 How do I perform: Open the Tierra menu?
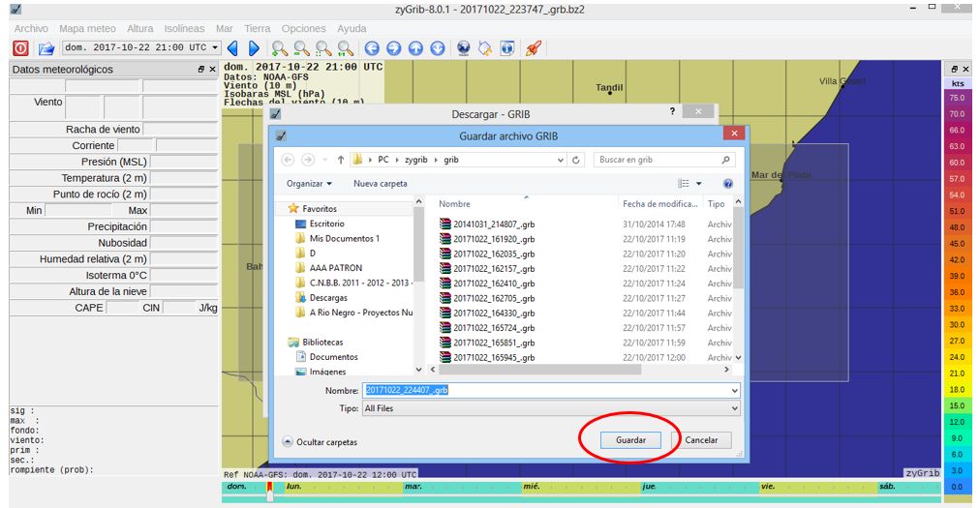click(257, 29)
